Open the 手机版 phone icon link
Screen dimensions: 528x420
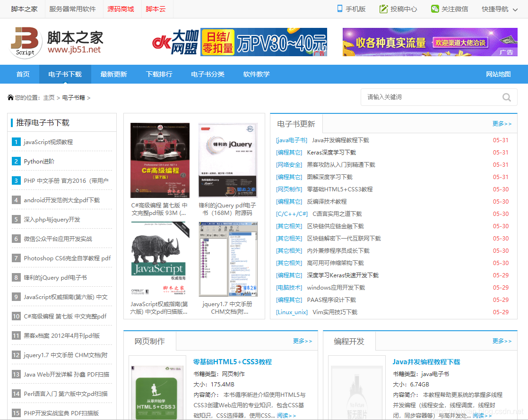tap(340, 9)
